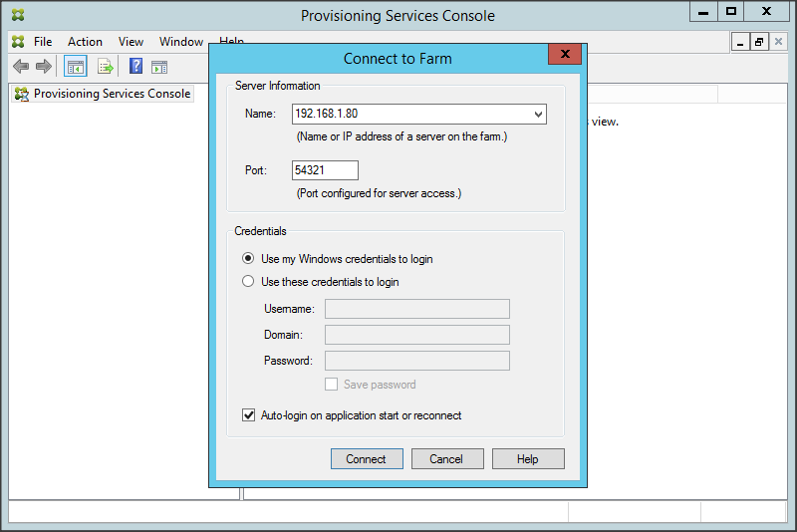
Task: Expand the server Name dropdown list
Action: click(x=538, y=115)
